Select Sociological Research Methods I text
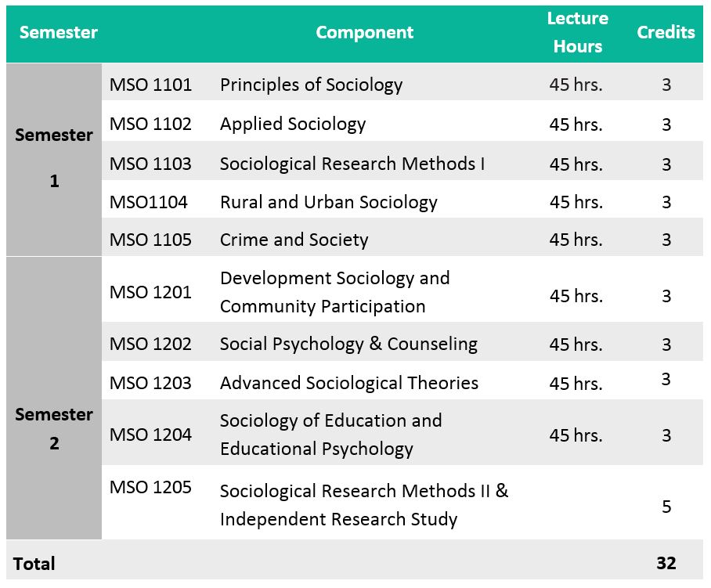The height and width of the screenshot is (588, 711). point(352,164)
